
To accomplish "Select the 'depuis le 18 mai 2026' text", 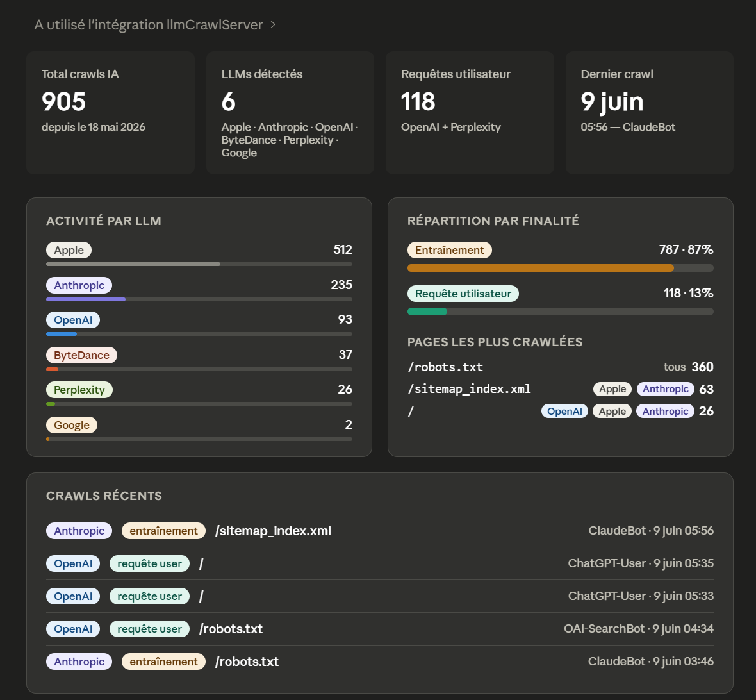I will coord(93,127).
